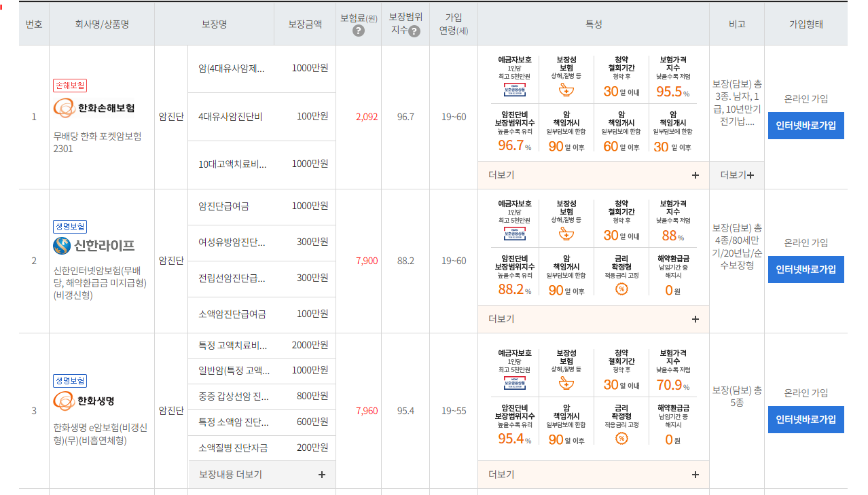Open product 신한인터넷암보험(무배당...)

(100, 282)
